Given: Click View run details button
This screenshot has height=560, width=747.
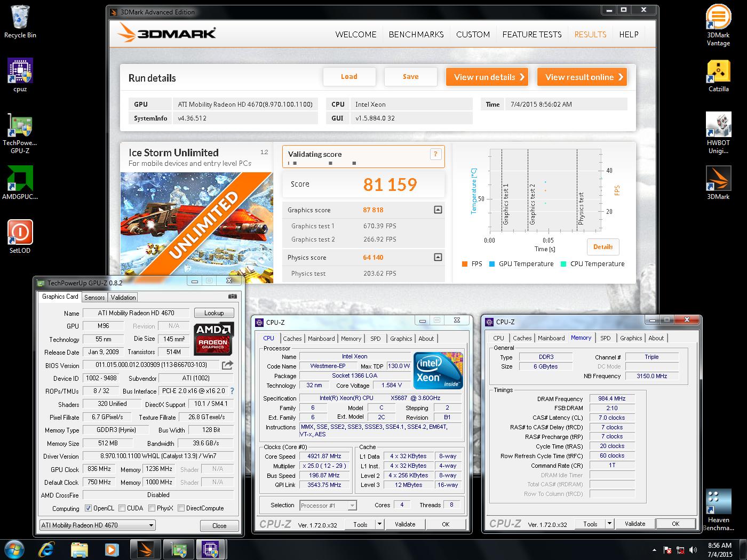Looking at the screenshot, I should 487,77.
